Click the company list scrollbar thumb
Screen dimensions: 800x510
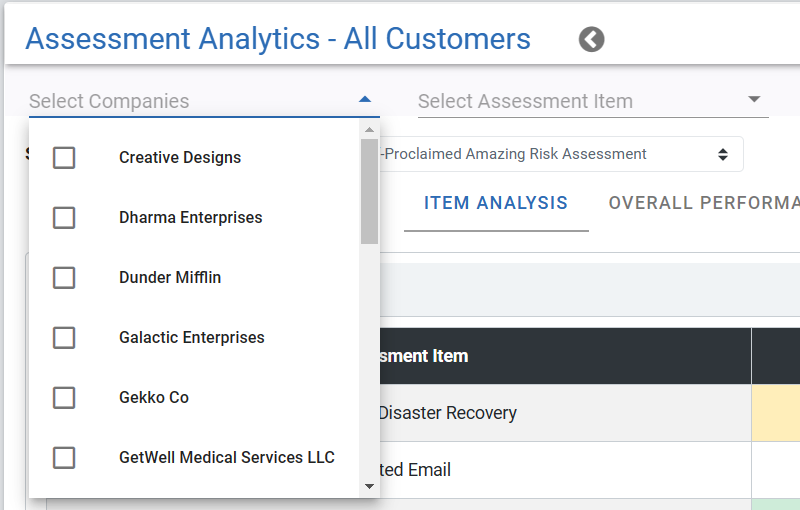click(x=369, y=191)
